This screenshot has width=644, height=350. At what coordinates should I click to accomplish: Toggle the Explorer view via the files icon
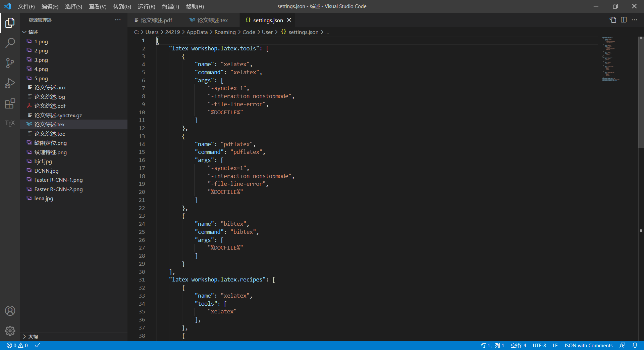[10, 23]
